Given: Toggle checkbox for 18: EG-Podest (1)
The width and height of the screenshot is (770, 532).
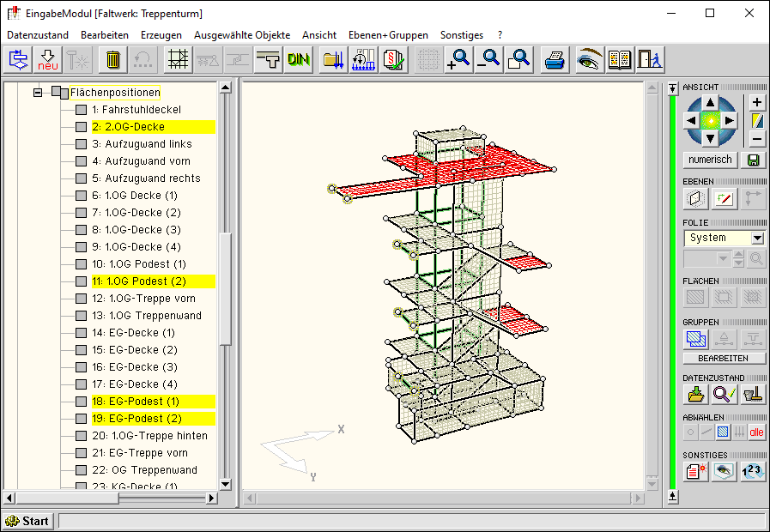Looking at the screenshot, I should [x=81, y=402].
